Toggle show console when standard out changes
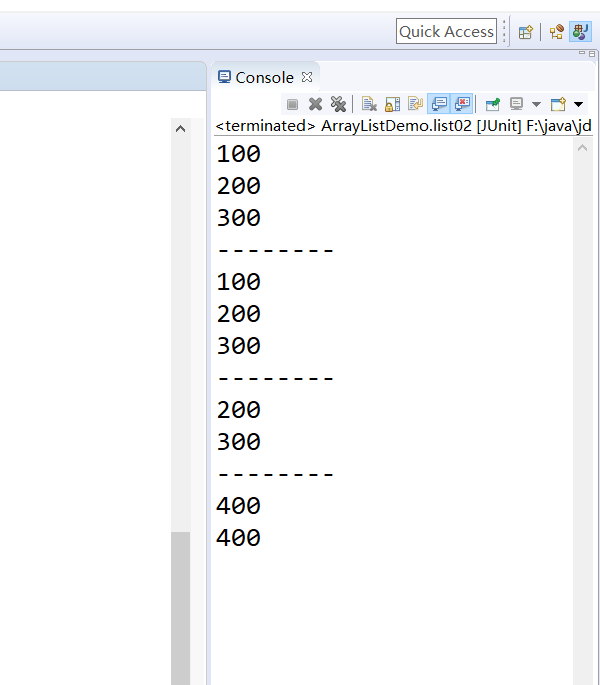This screenshot has height=685, width=600. 439,104
